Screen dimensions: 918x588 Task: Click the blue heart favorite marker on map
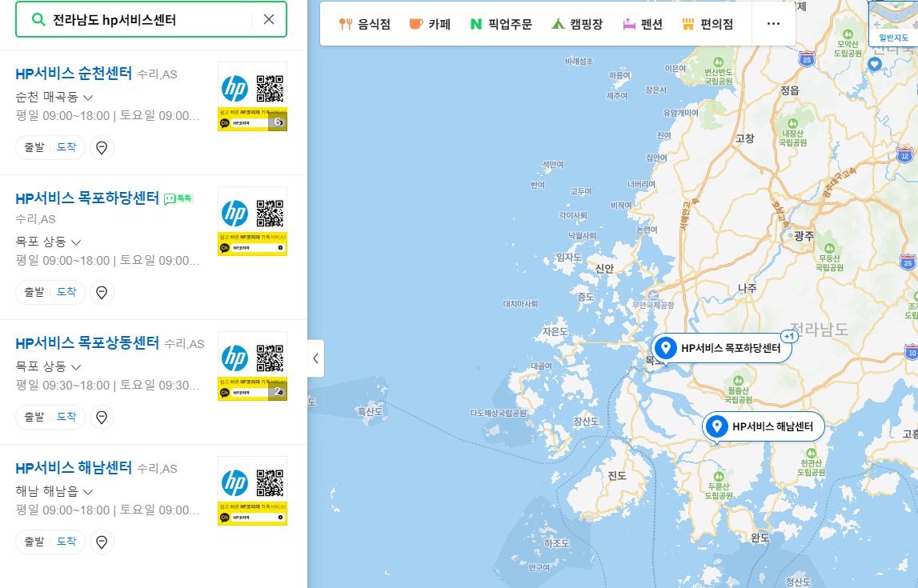point(875,64)
